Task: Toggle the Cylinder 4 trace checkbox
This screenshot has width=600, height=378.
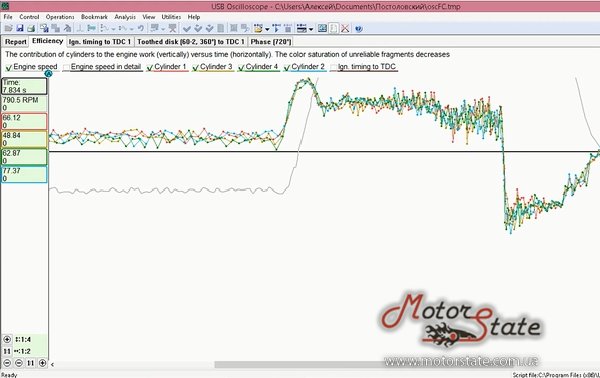Action: pos(241,68)
